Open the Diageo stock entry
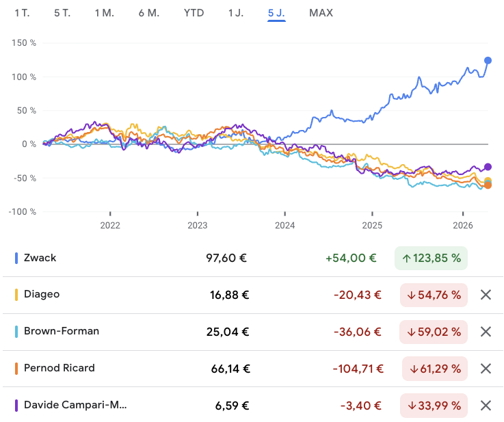The image size is (504, 422). click(x=42, y=294)
